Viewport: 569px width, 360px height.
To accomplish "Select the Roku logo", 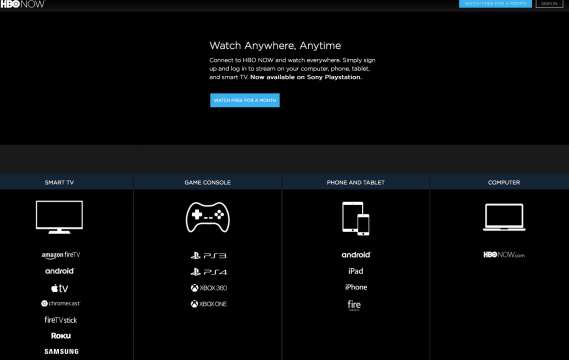I will click(x=61, y=336).
